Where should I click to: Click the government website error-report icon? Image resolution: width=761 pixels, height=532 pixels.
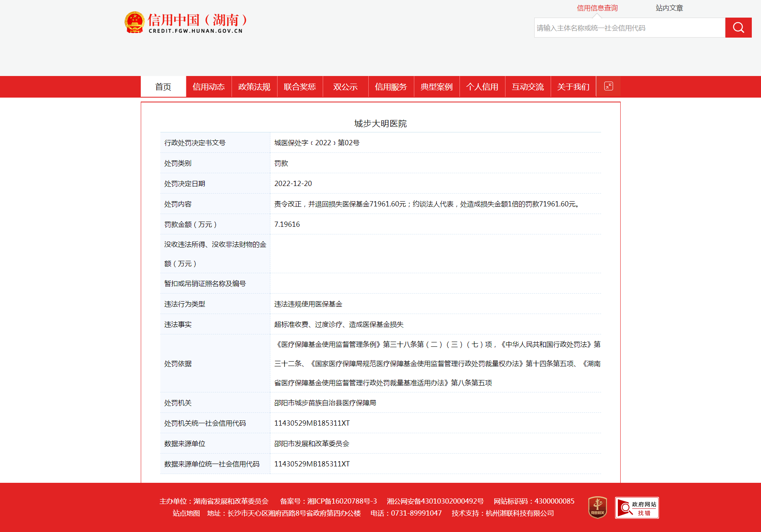coord(637,508)
